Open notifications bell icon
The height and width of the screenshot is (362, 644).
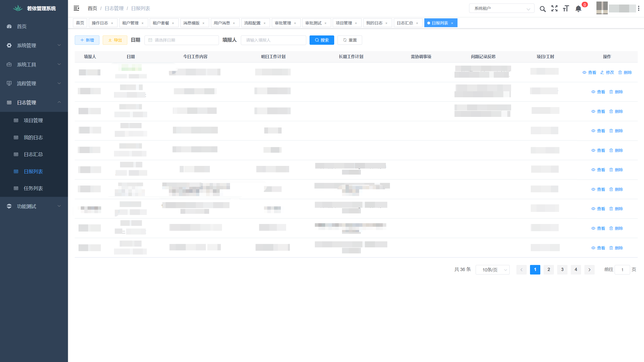pyautogui.click(x=578, y=9)
